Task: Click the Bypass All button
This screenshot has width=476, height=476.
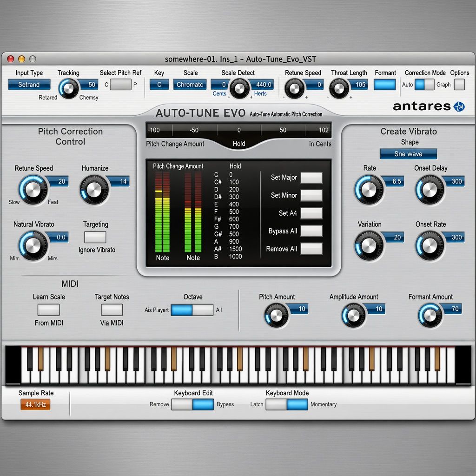Action: coord(311,231)
